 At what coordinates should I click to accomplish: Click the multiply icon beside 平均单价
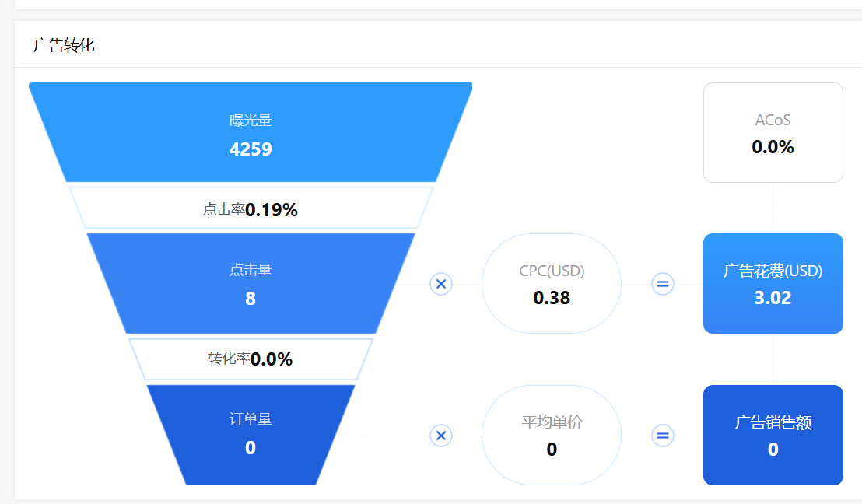click(441, 436)
